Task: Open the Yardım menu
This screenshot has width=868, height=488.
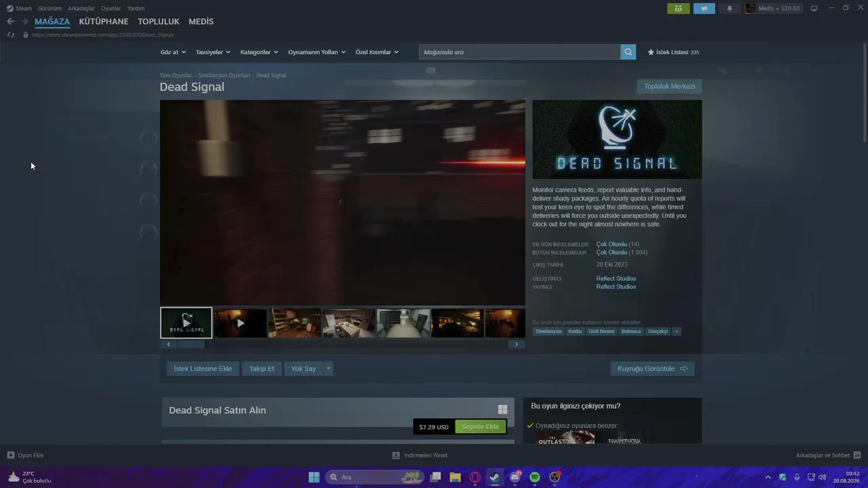Action: [x=136, y=9]
